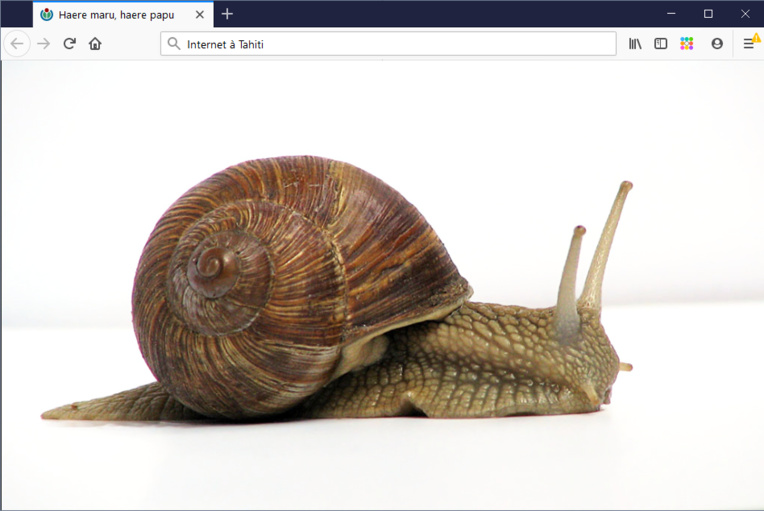Open the colorful dots grid extension

687,44
